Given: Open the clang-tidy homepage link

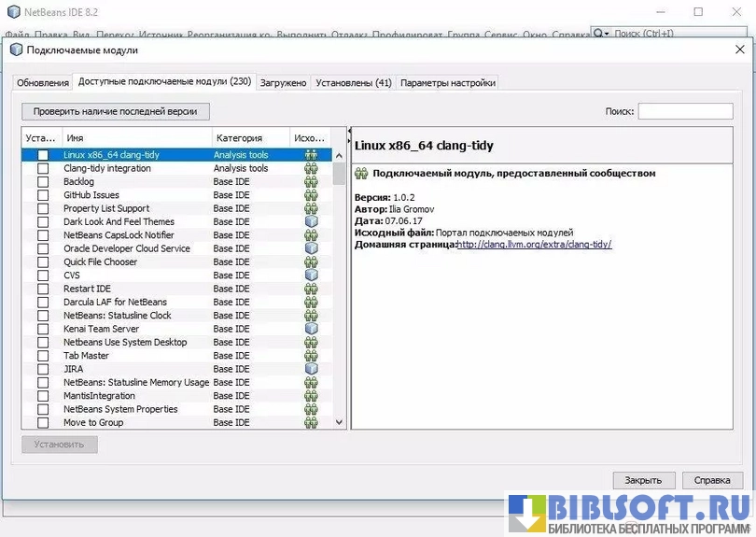Looking at the screenshot, I should [x=534, y=245].
